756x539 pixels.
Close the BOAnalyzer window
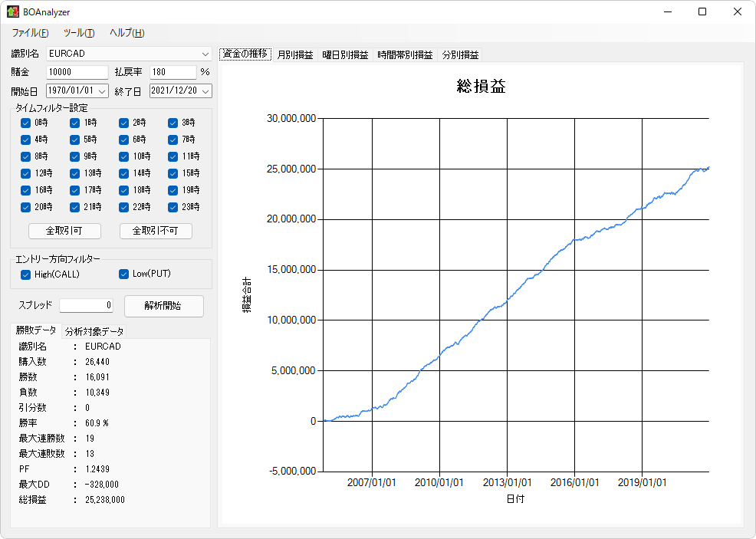[x=737, y=12]
